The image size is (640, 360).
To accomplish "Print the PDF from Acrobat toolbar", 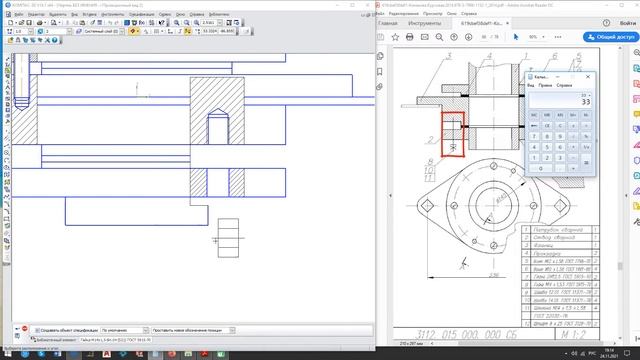I will tap(410, 37).
